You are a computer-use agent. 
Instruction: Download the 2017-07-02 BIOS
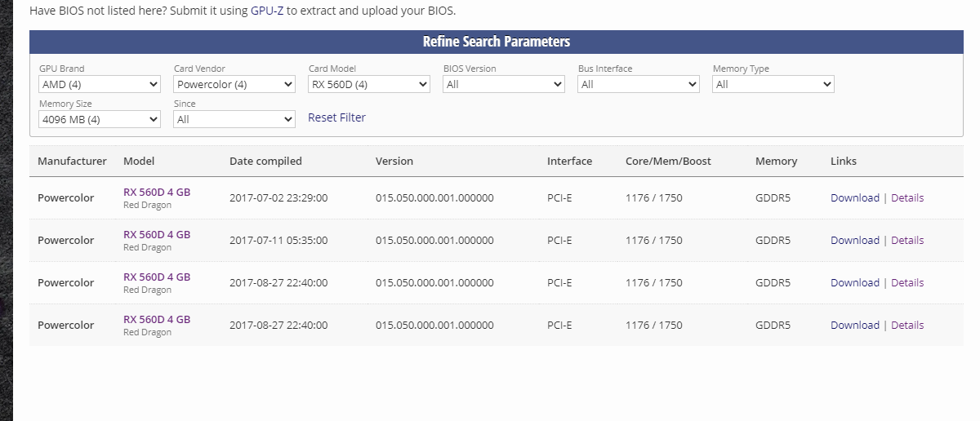855,197
